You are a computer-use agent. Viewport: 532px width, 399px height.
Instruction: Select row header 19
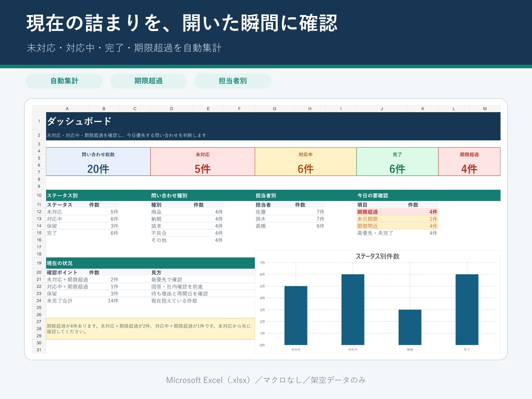(39, 263)
